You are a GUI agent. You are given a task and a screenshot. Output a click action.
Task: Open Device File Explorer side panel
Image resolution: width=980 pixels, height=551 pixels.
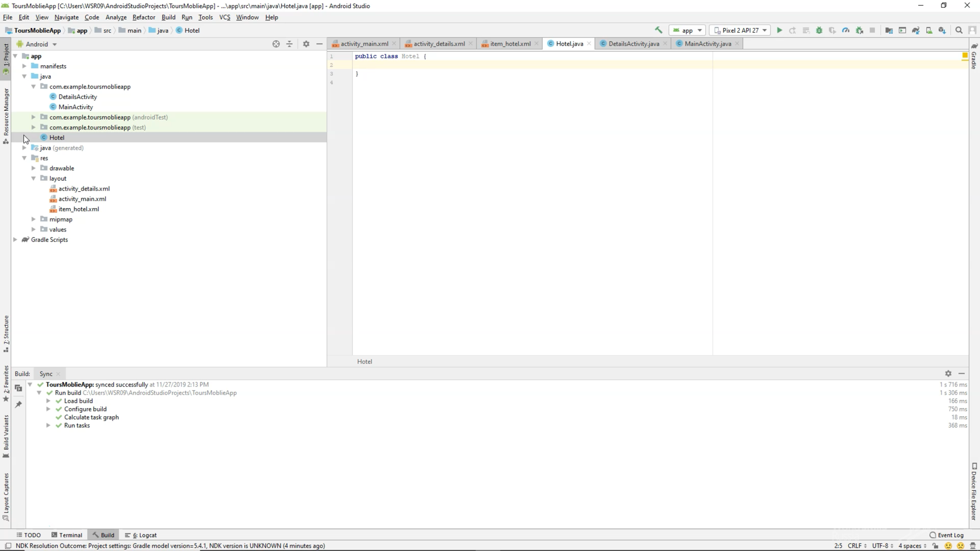click(x=974, y=492)
